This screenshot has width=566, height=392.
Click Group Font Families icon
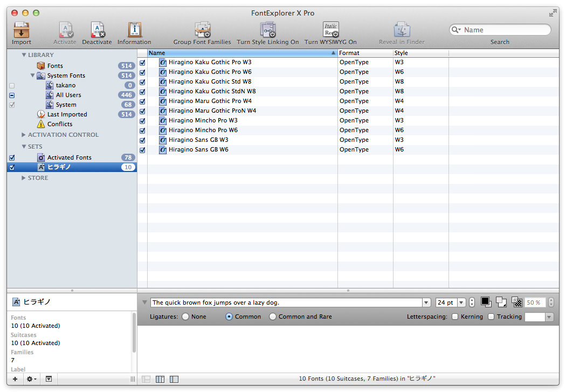coord(203,30)
